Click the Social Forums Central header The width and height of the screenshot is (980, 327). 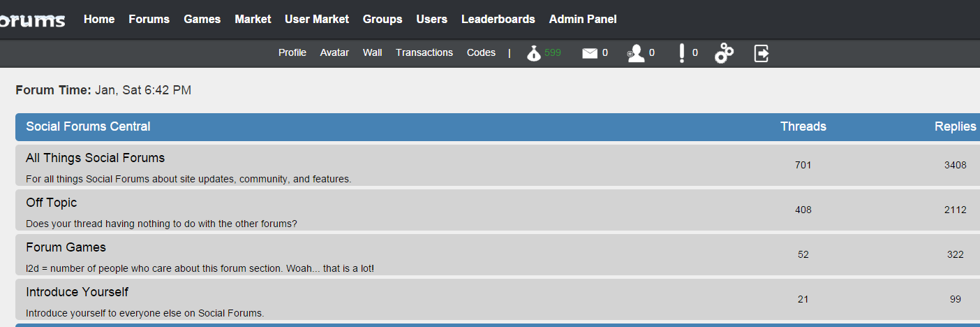88,126
